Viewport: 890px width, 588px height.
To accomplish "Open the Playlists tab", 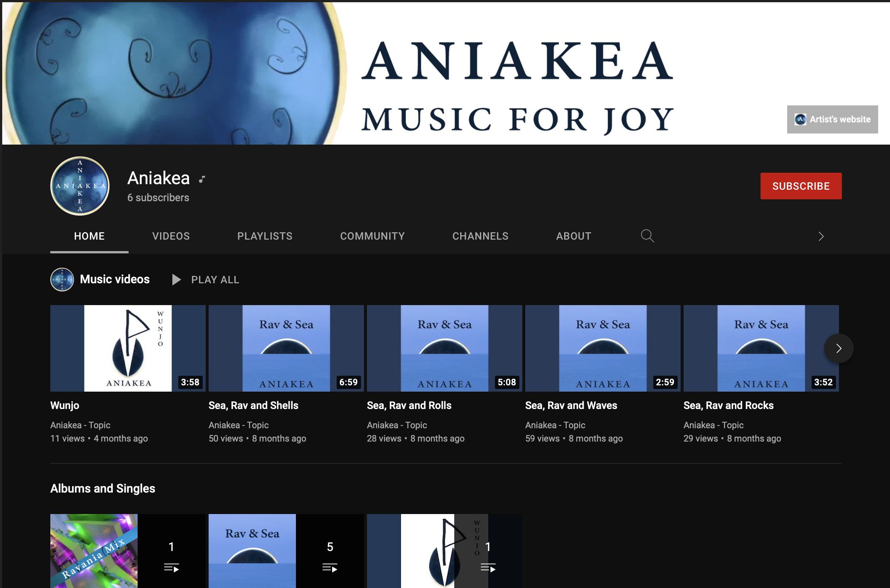I will click(x=265, y=236).
